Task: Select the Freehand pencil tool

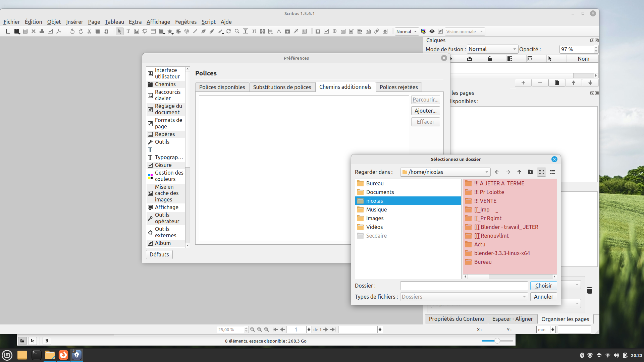Action: 212,32
